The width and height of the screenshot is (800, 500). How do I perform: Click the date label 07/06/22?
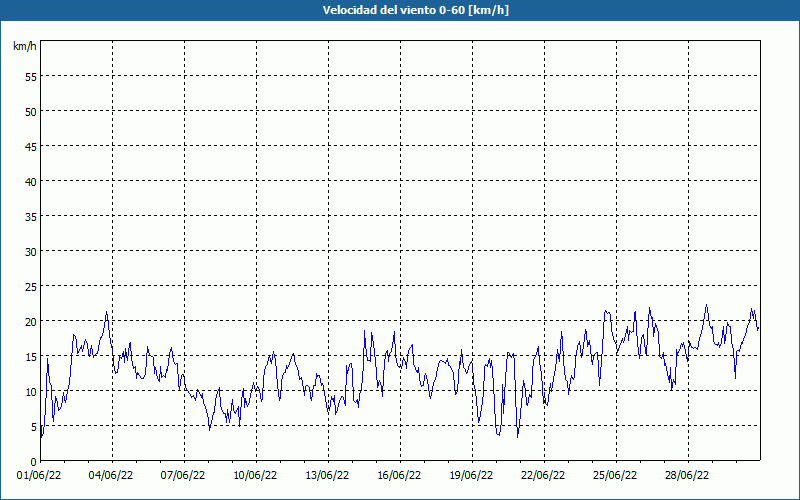(x=183, y=476)
